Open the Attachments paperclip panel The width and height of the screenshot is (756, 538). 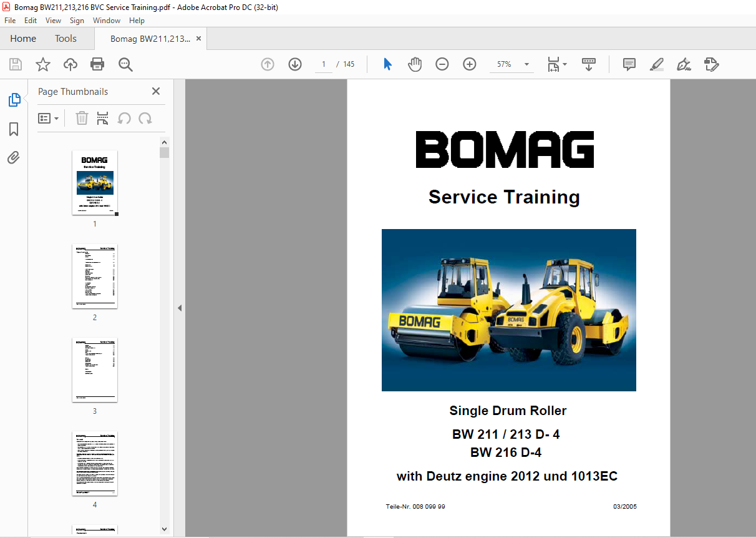tap(14, 158)
